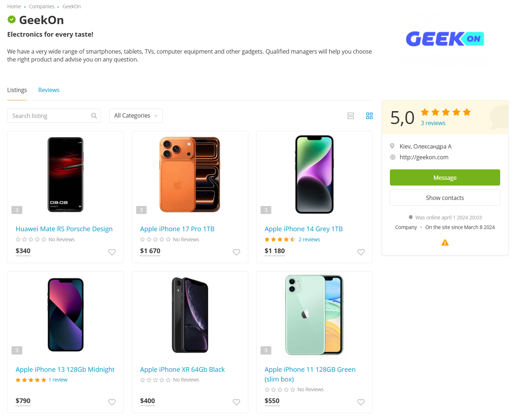Viewport: 516px width, 420px height.
Task: Toggle favorite heart on iPhone 14 Grey
Action: (x=361, y=252)
